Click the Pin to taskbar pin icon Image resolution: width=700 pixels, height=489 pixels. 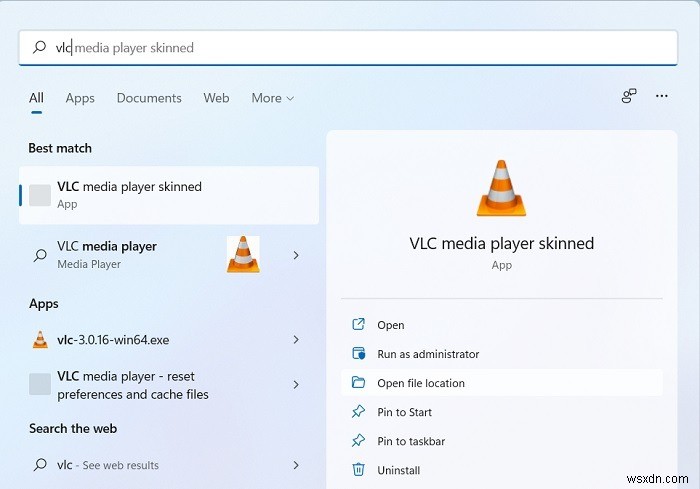(x=358, y=440)
